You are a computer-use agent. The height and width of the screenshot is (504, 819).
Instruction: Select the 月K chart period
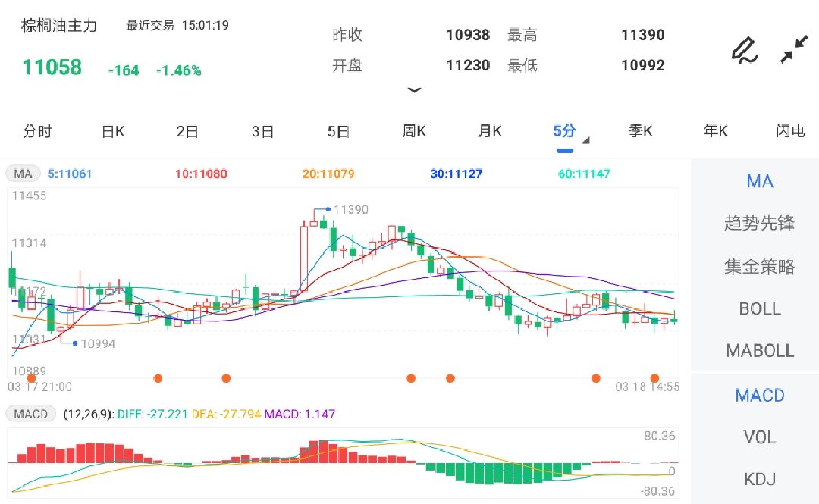[x=490, y=131]
